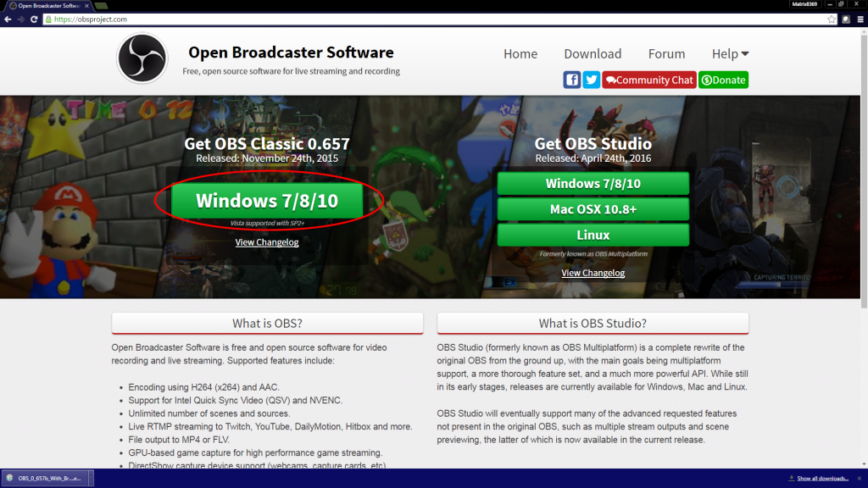
Task: Click 'Released: November 24th, 2015' text
Action: click(x=267, y=158)
